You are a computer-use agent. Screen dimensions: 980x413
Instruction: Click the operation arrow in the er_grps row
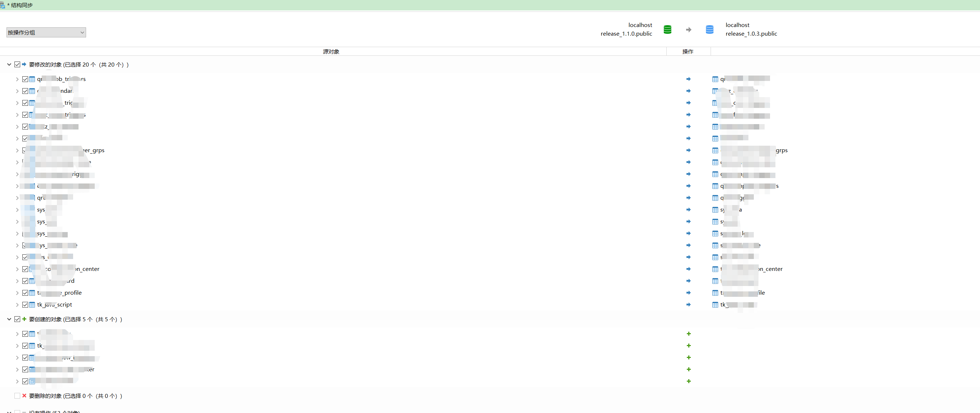(688, 150)
